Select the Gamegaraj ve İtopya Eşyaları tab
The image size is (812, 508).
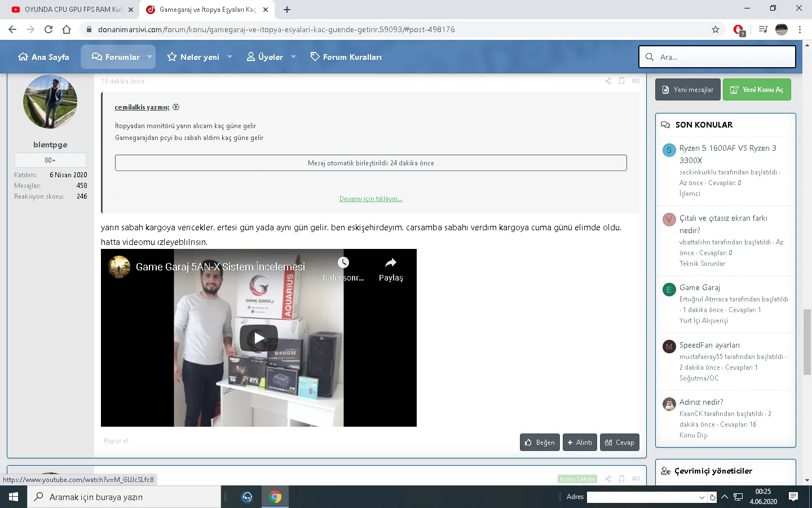point(207,10)
